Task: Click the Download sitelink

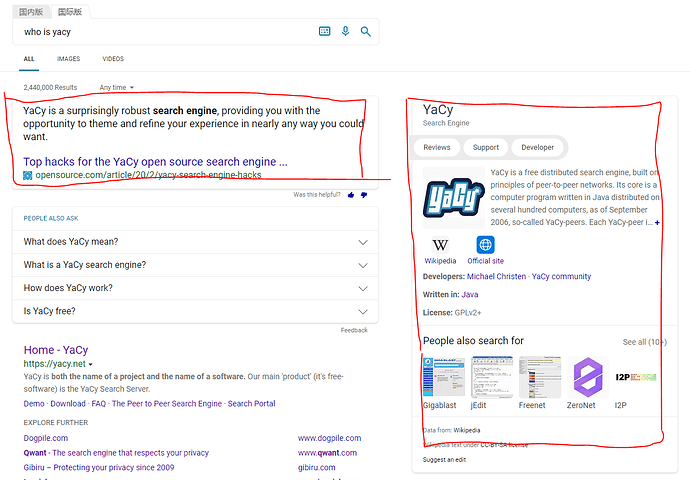Action: tap(68, 404)
